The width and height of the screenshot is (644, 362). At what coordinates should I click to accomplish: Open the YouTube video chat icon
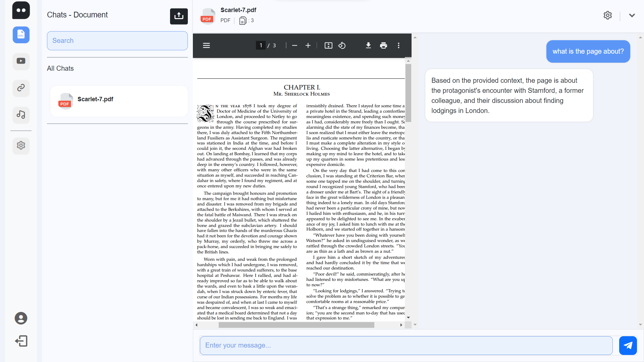point(21,61)
